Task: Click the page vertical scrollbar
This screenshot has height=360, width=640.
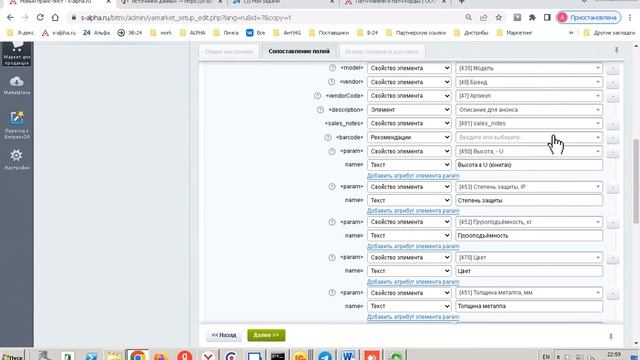Action: (636, 182)
